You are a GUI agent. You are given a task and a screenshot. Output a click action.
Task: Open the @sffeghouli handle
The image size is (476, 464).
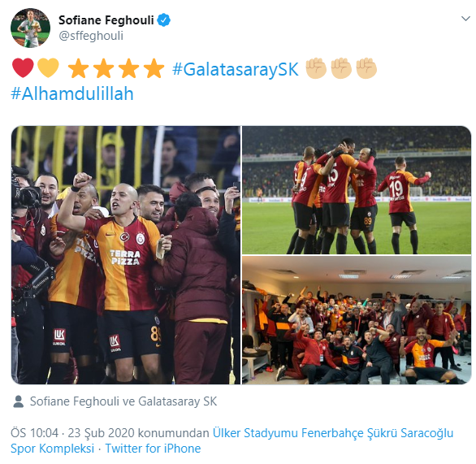coord(91,36)
